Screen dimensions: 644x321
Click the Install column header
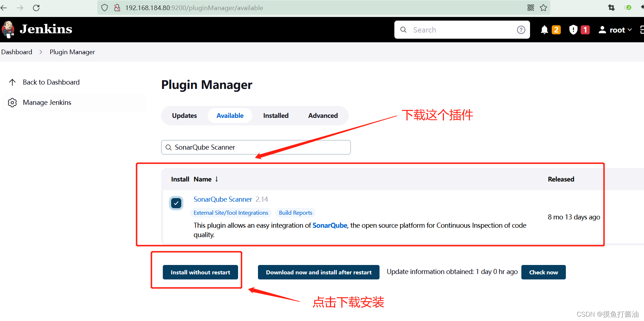point(180,179)
